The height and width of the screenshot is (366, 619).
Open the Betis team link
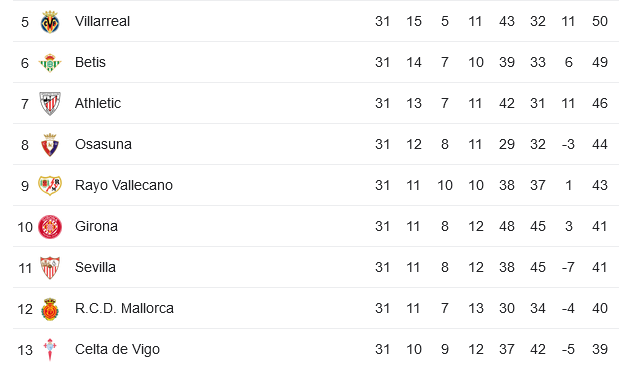click(90, 62)
